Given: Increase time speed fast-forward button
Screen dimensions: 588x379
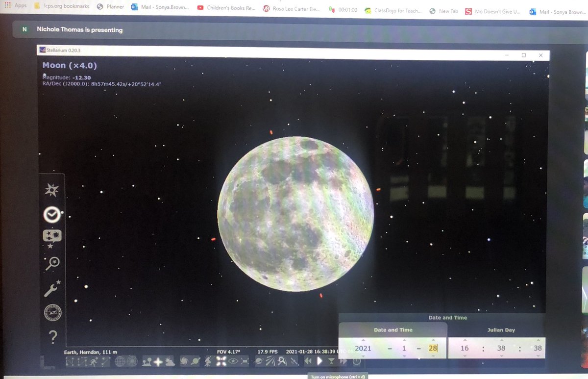Looking at the screenshot, I should pyautogui.click(x=343, y=361).
